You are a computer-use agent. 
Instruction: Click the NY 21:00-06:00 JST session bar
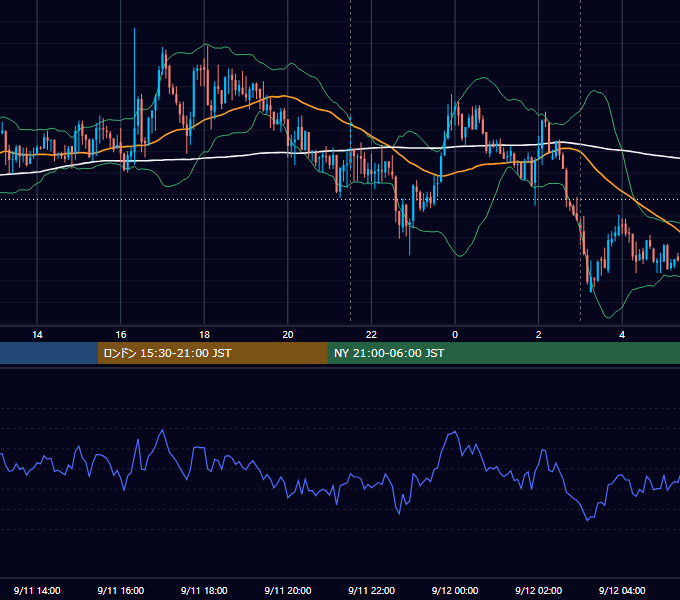pyautogui.click(x=503, y=353)
